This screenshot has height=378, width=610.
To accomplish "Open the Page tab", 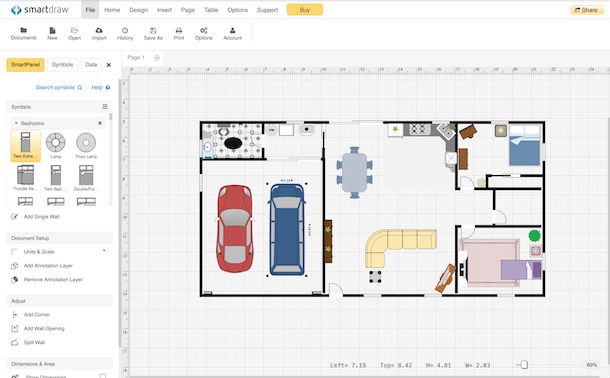I will tap(188, 10).
